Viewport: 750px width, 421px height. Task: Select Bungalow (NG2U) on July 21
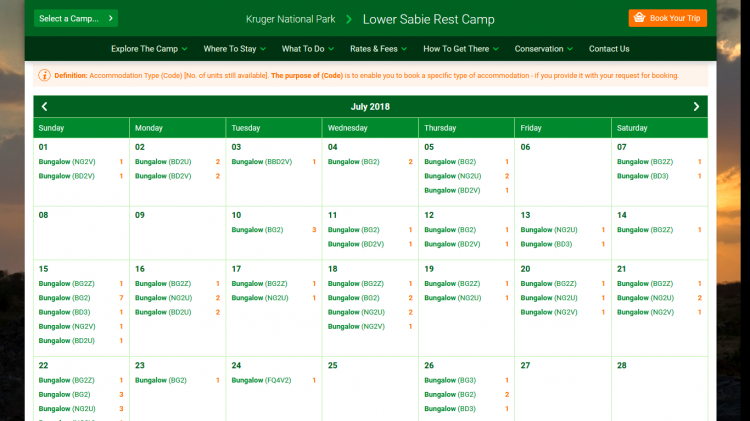point(645,298)
